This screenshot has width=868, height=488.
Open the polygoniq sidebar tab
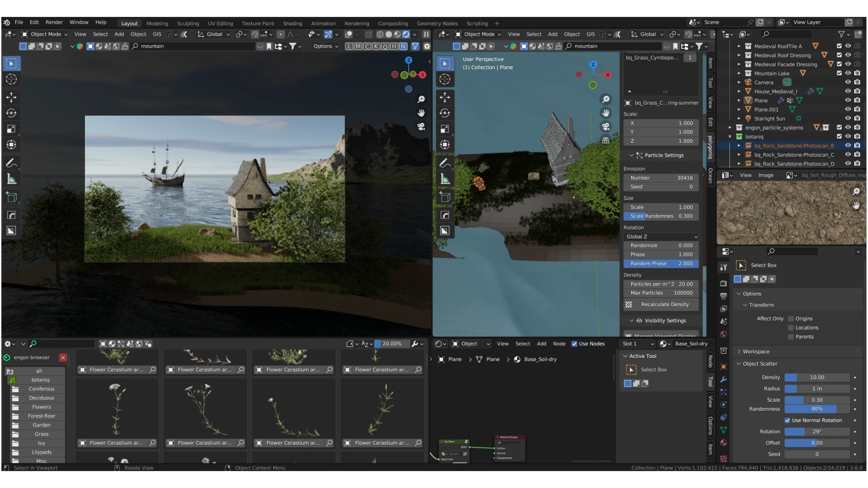tap(710, 148)
